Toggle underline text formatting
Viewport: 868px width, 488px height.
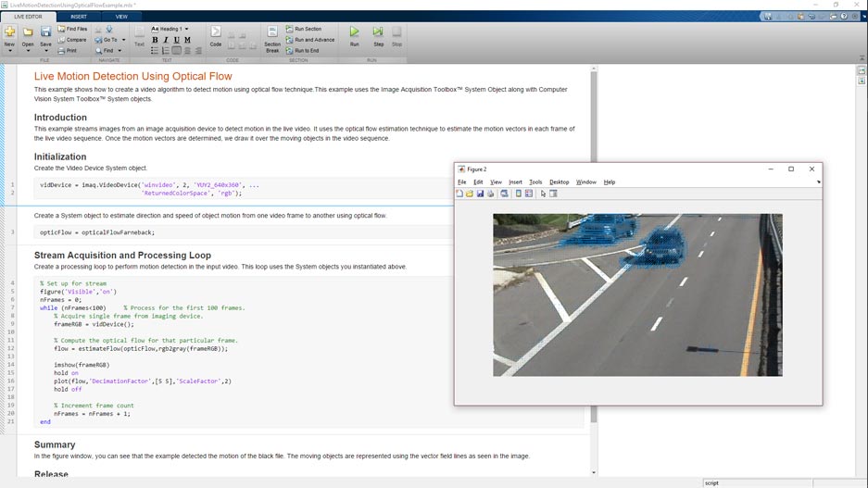pyautogui.click(x=176, y=40)
